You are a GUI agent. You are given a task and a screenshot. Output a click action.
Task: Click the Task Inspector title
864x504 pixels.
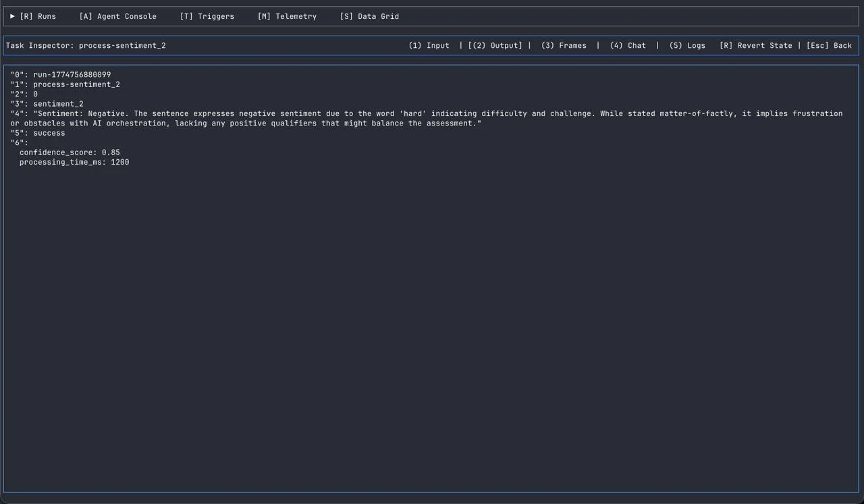pos(86,45)
